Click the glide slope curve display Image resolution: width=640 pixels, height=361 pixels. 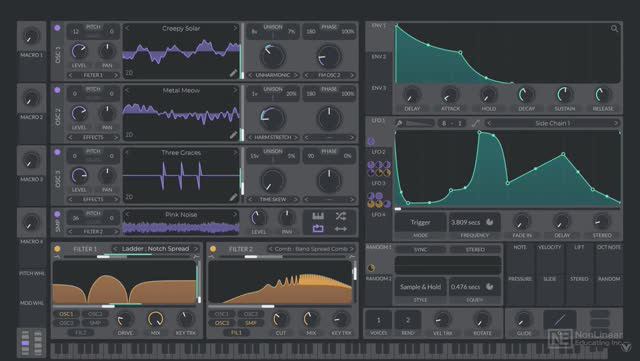point(560,319)
